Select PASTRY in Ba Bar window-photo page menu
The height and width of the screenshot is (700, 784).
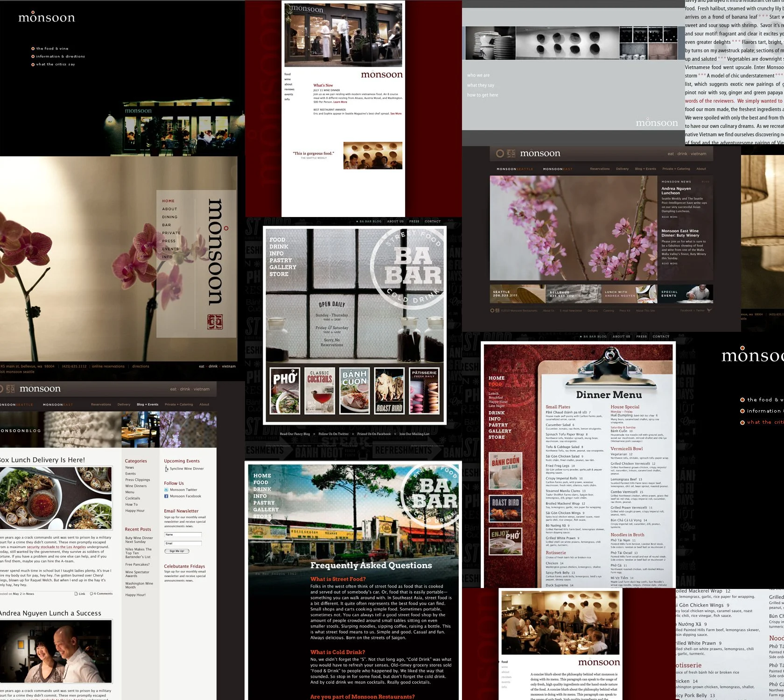coord(280,260)
